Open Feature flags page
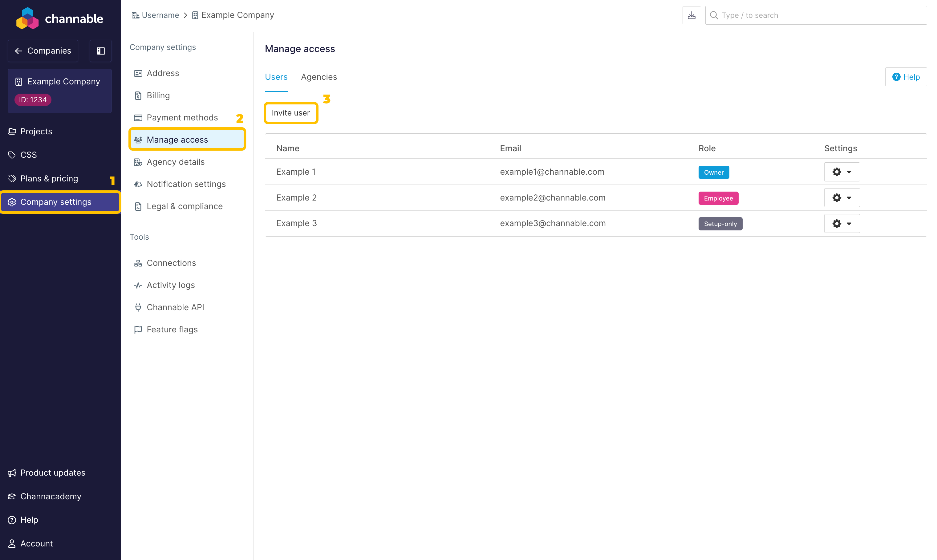 (x=172, y=329)
